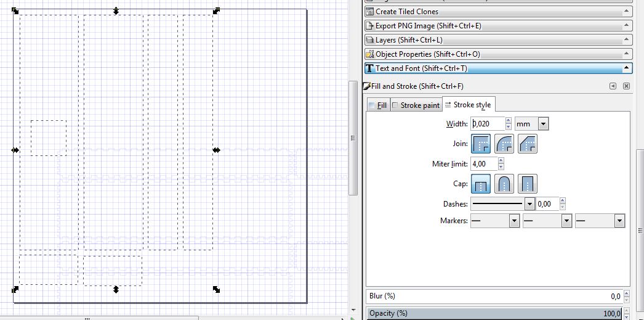Increase Blur value with up arrow
Viewport: 644px width, 320px height.
(x=626, y=293)
